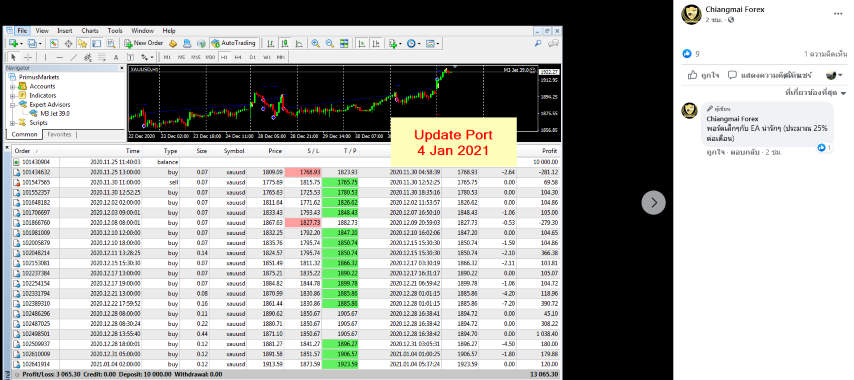The image size is (854, 380).
Task: Click the green T/P cell 1765.75
Action: 340,182
